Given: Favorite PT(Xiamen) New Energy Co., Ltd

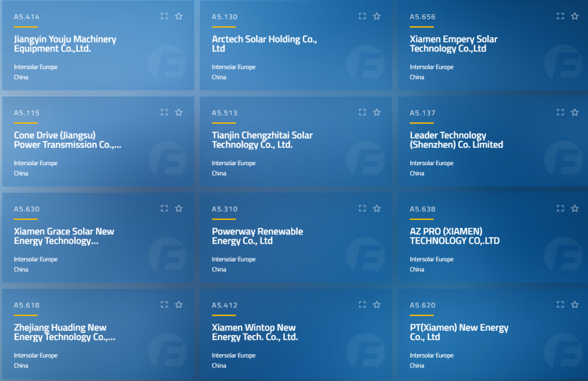Looking at the screenshot, I should coord(575,305).
